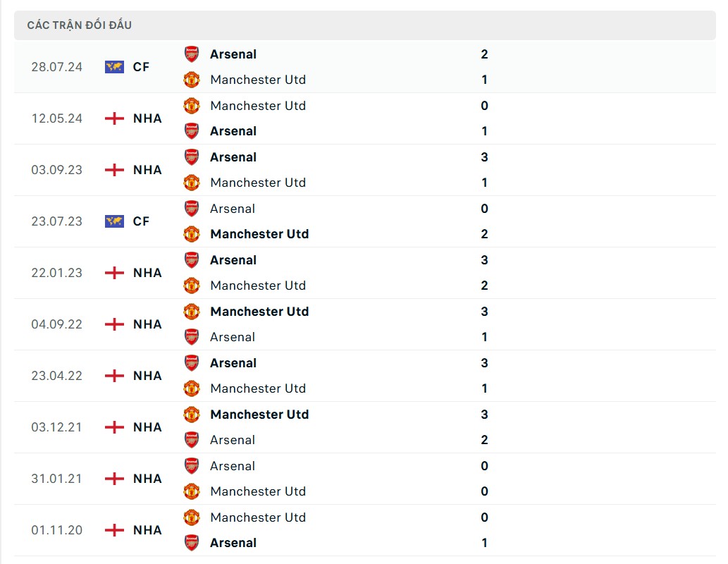The width and height of the screenshot is (728, 564).
Task: Click Arsenal crest in the 28.07.24 match
Action: point(192,54)
